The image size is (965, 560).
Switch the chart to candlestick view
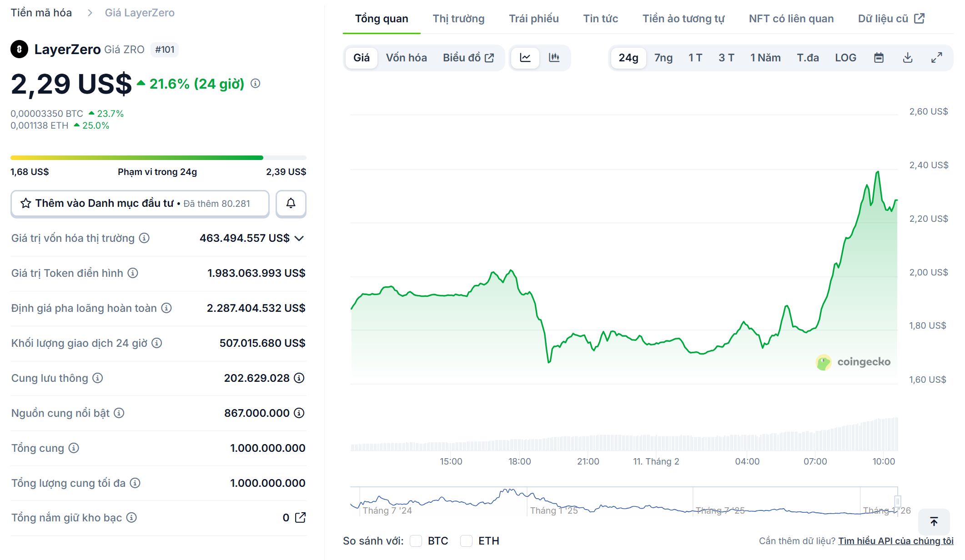point(554,58)
